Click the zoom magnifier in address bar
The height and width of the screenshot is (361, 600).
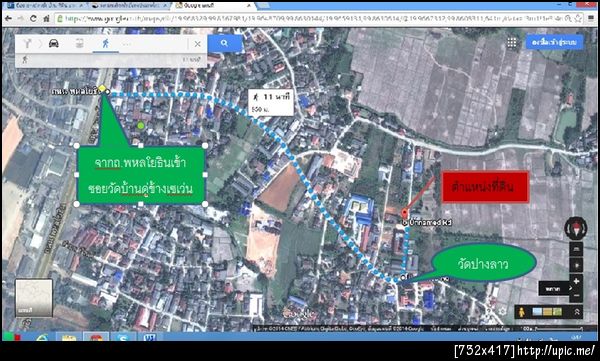point(569,18)
